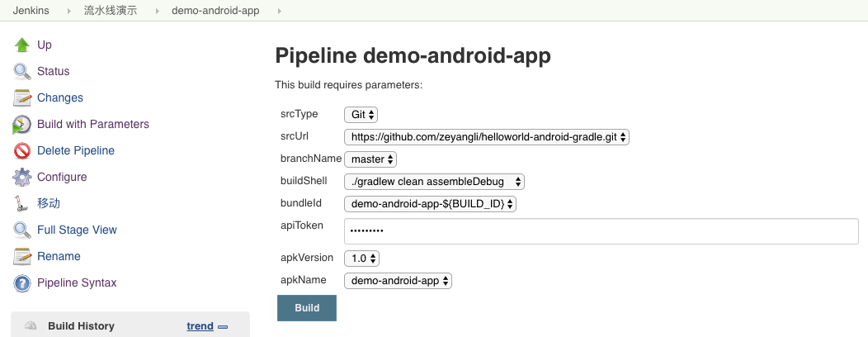This screenshot has width=868, height=337.
Task: Open the 流水线演示 breadcrumb folder
Action: tap(110, 11)
